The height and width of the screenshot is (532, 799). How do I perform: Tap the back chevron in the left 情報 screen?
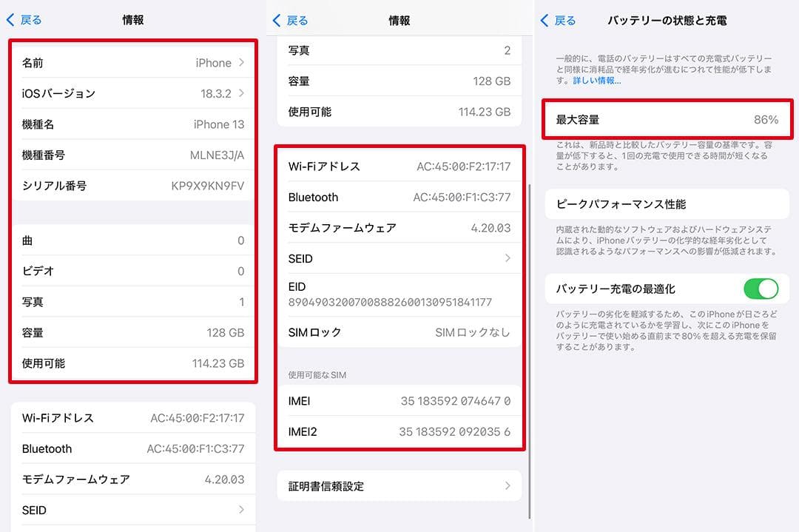[x=10, y=20]
